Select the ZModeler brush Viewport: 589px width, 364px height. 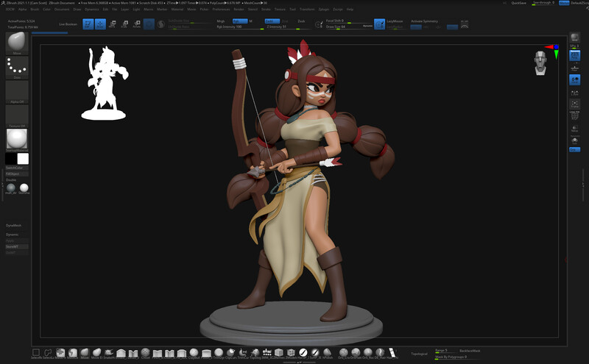291,353
